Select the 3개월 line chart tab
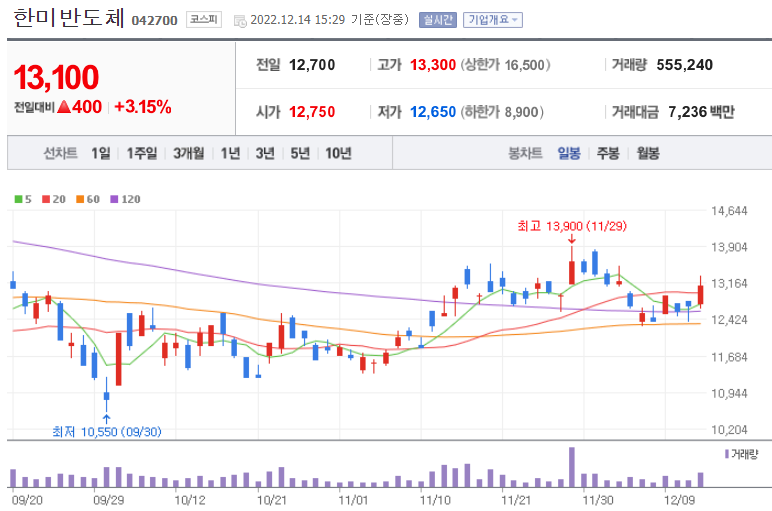Screen dimensions: 772x511 [189, 154]
